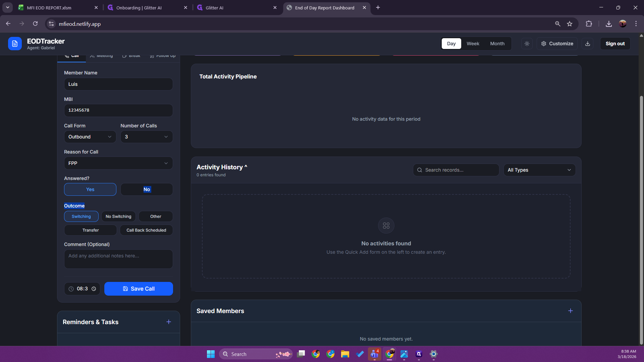Open the Reason for Call dropdown
The width and height of the screenshot is (644, 362).
click(x=118, y=163)
